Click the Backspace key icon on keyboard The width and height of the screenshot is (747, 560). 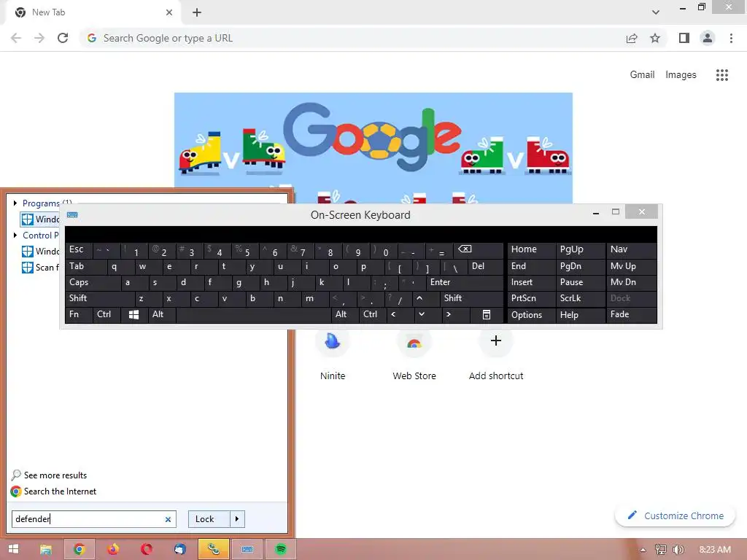pos(479,249)
